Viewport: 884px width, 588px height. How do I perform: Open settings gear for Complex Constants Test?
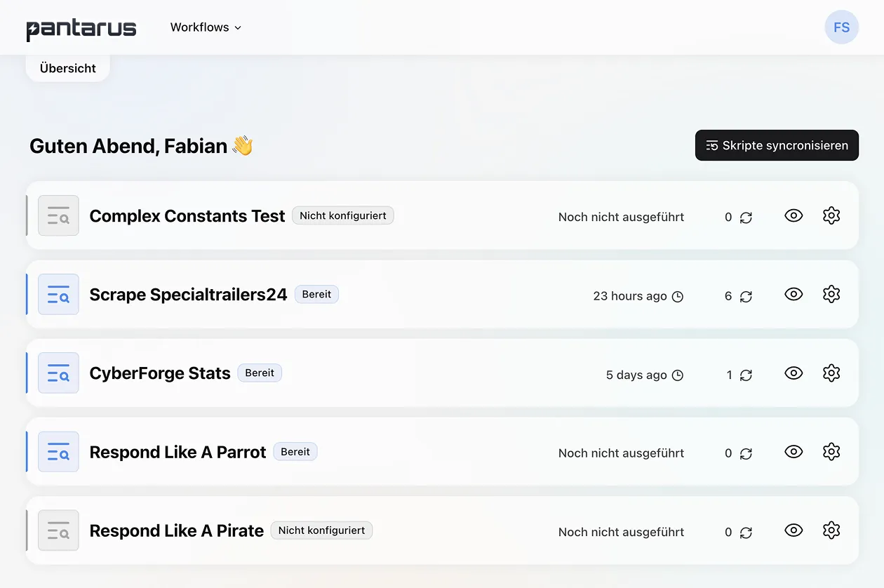coord(831,216)
